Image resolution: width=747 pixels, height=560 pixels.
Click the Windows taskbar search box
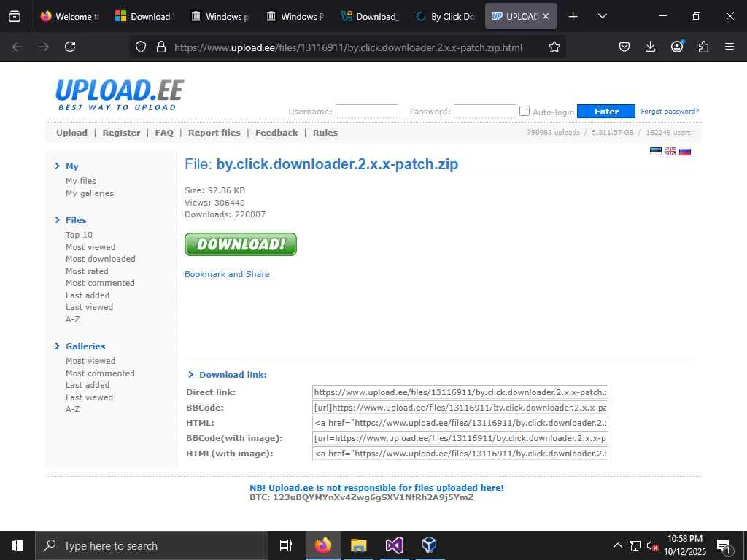click(152, 545)
